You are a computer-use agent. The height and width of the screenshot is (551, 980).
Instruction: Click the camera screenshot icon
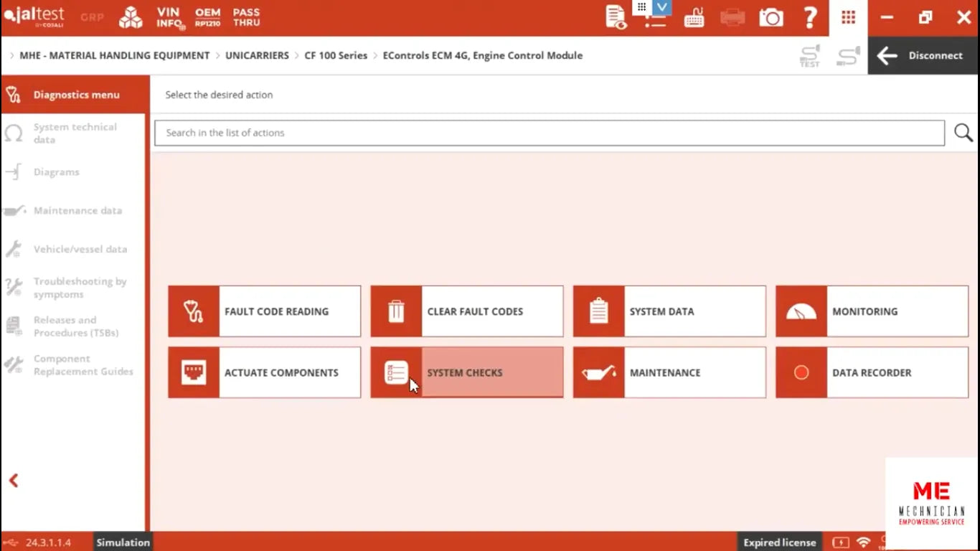coord(771,18)
